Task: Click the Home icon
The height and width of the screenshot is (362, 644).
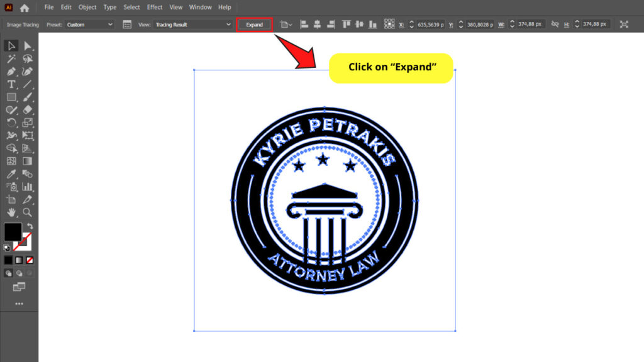Action: coord(25,8)
